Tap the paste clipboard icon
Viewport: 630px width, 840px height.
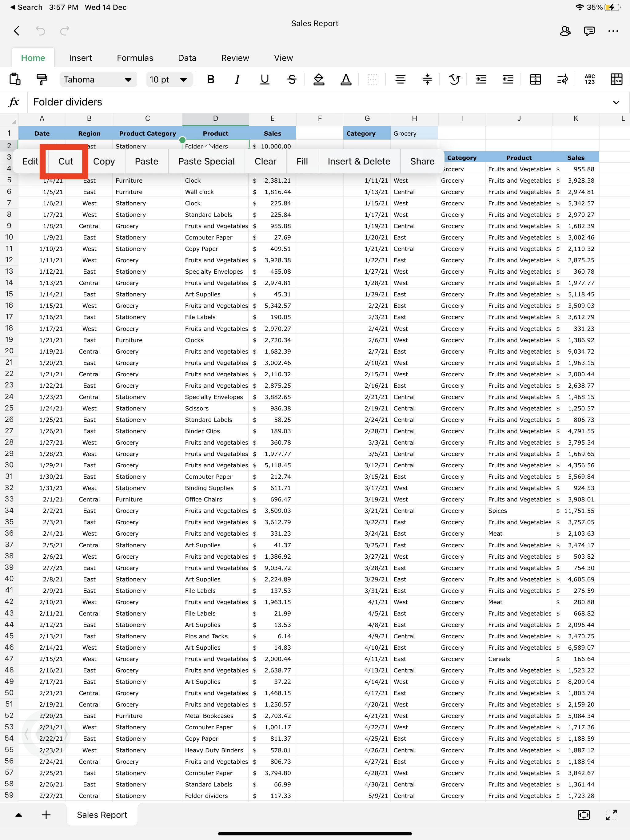14,79
